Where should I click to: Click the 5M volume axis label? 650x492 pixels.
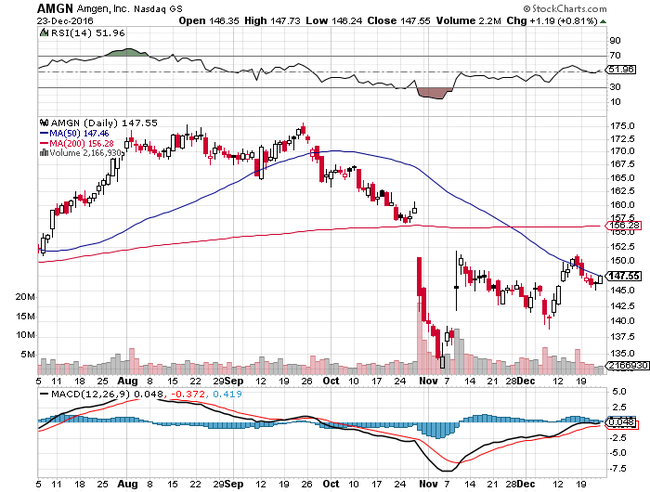(28, 354)
